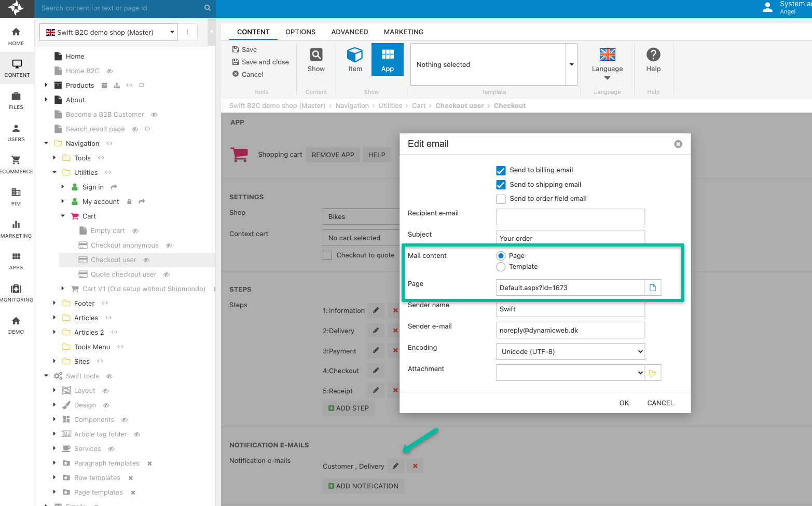Viewport: 812px width, 506px height.
Task: Uncheck Send to billing email
Action: click(501, 170)
